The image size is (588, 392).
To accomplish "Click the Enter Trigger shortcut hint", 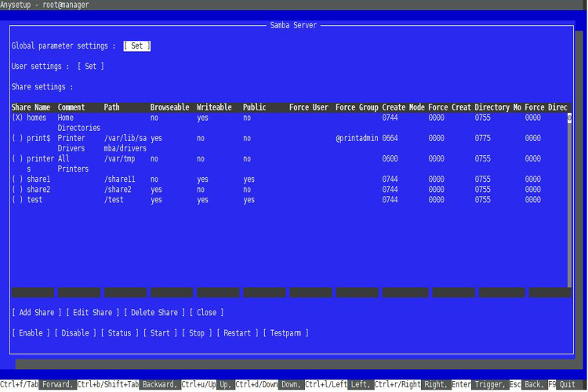I will tap(480, 384).
